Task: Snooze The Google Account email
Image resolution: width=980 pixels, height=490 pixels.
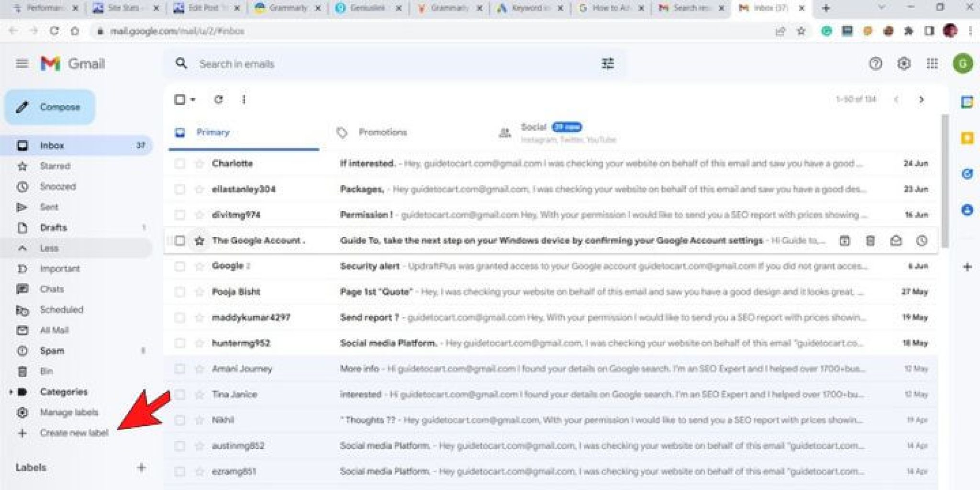Action: [x=922, y=241]
